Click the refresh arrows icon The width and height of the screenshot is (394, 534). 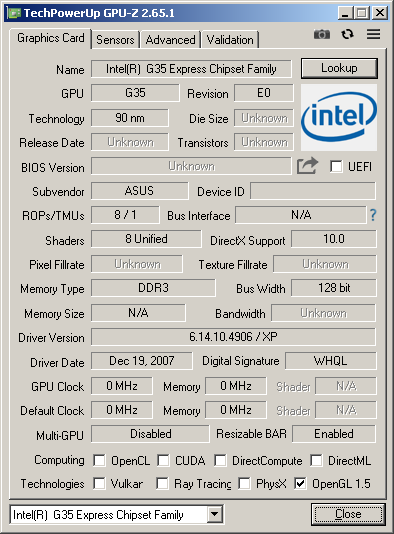pyautogui.click(x=347, y=34)
